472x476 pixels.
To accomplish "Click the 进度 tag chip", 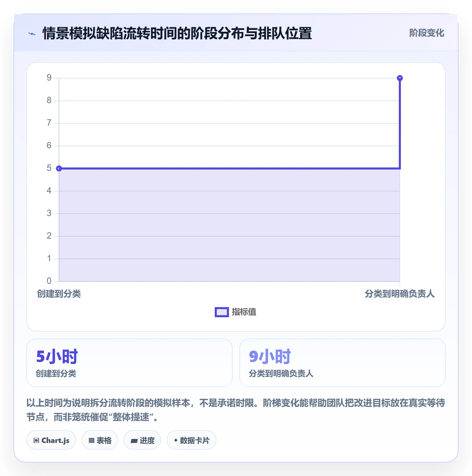I will pyautogui.click(x=142, y=440).
